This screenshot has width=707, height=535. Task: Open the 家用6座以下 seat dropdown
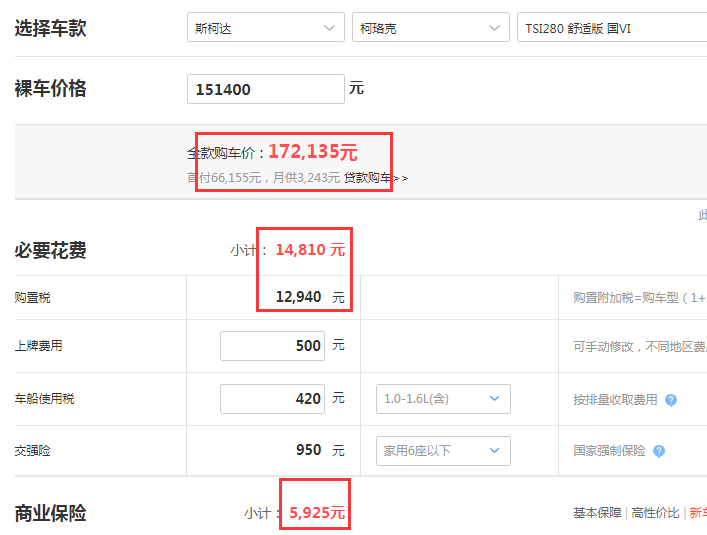443,451
